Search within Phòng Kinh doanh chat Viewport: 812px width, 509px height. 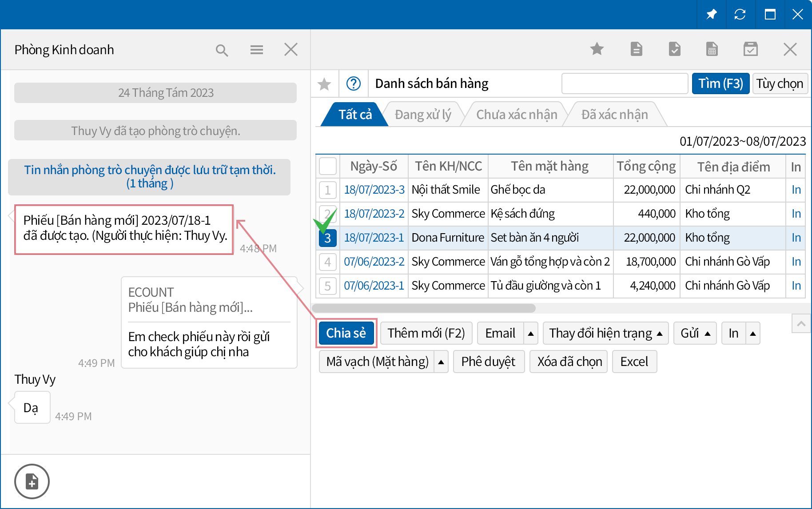point(222,50)
